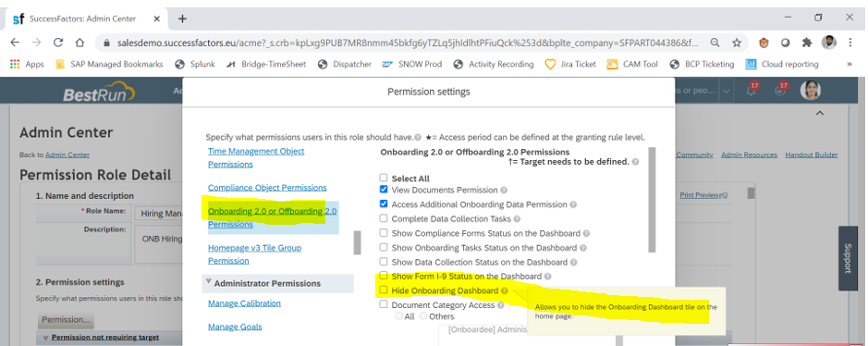This screenshot has height=346, width=868.
Task: Open the to-do checkmark icon with badge
Action: pos(780,91)
